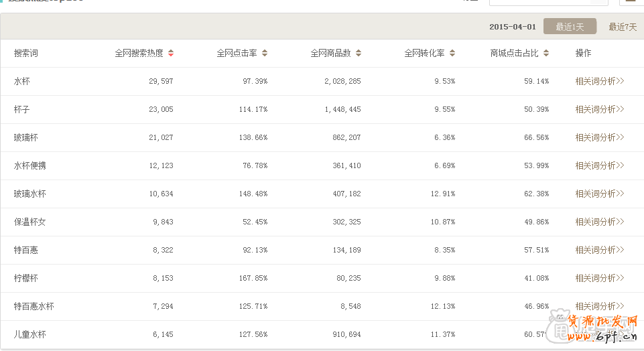Click the 儿童水杯 search term

tap(30, 334)
